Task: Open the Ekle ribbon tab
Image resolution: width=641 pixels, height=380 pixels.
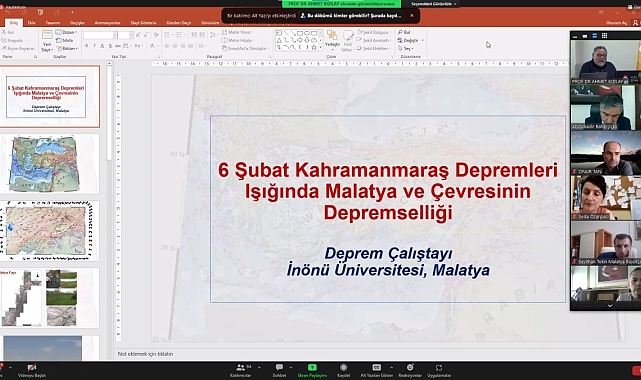Action: (31, 23)
